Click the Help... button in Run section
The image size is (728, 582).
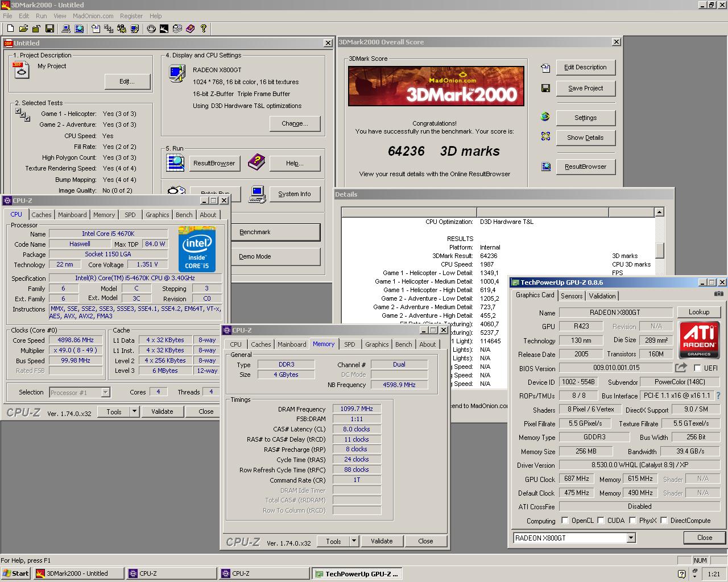point(295,163)
